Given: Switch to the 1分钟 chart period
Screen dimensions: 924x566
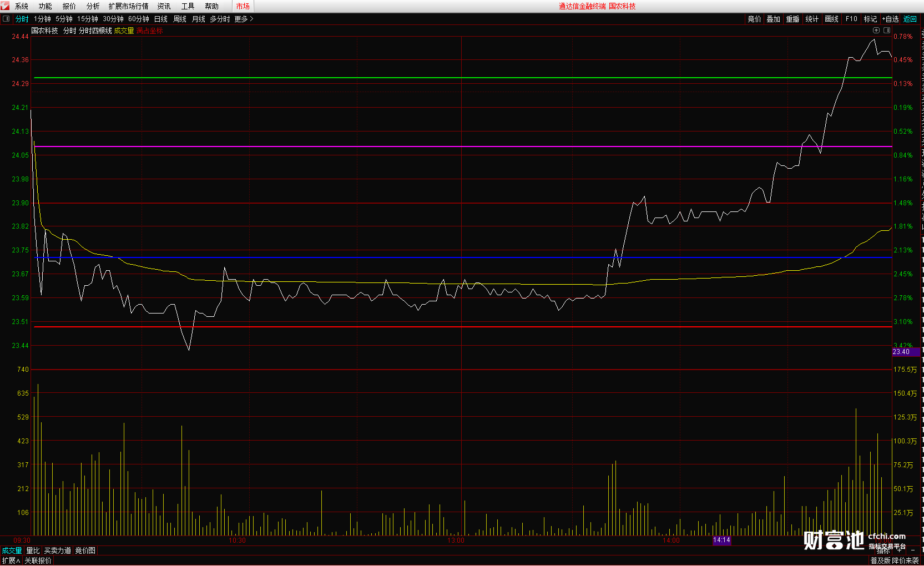Looking at the screenshot, I should [x=42, y=19].
